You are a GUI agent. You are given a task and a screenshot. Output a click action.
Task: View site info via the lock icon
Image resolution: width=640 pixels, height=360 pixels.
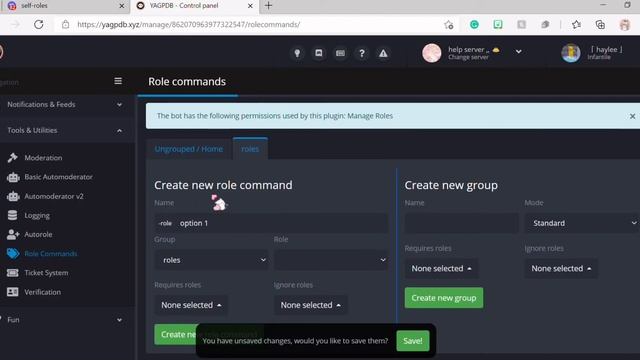pyautogui.click(x=65, y=24)
